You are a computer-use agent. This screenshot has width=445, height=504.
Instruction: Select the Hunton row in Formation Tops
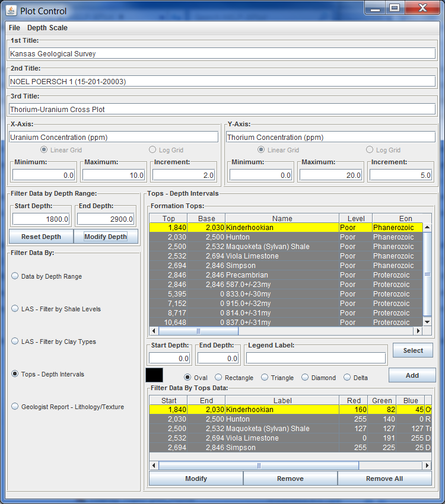tap(286, 237)
